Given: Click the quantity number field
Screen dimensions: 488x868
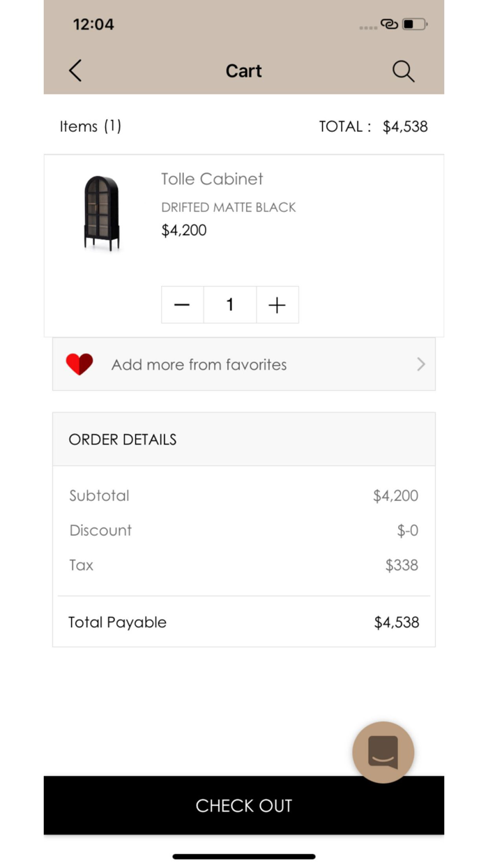Looking at the screenshot, I should (229, 305).
